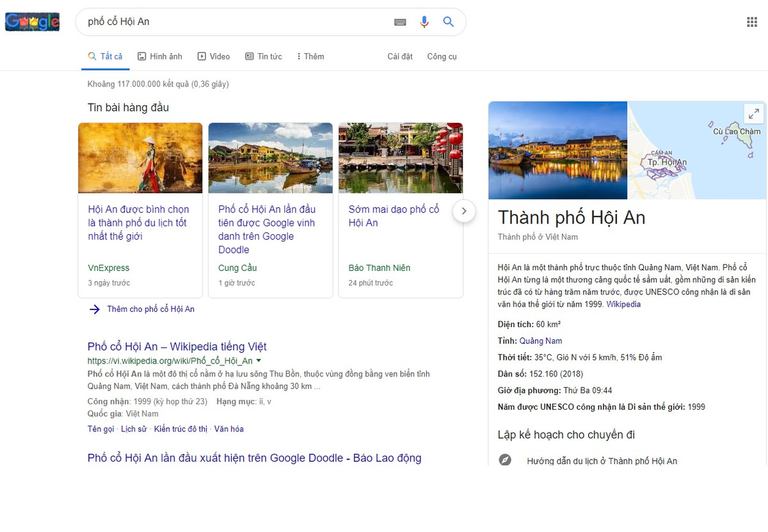Click the magnifying glass search icon
The height and width of the screenshot is (532, 768).
click(448, 21)
